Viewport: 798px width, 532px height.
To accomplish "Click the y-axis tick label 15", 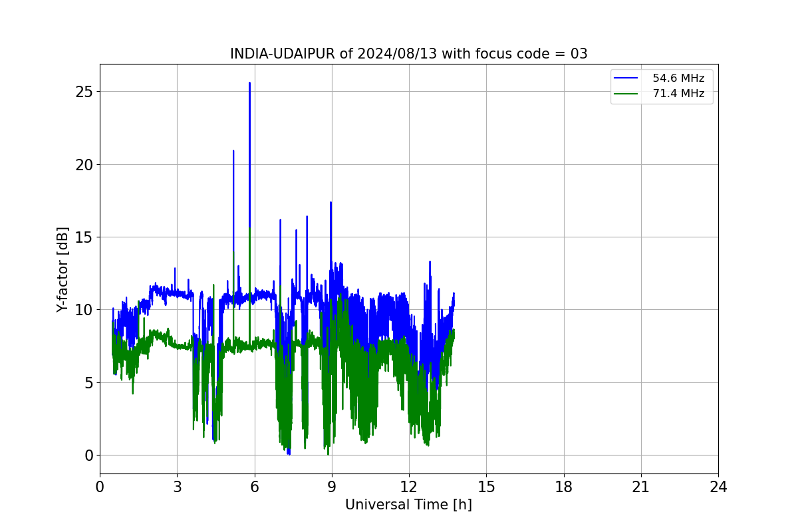I will pyautogui.click(x=84, y=237).
